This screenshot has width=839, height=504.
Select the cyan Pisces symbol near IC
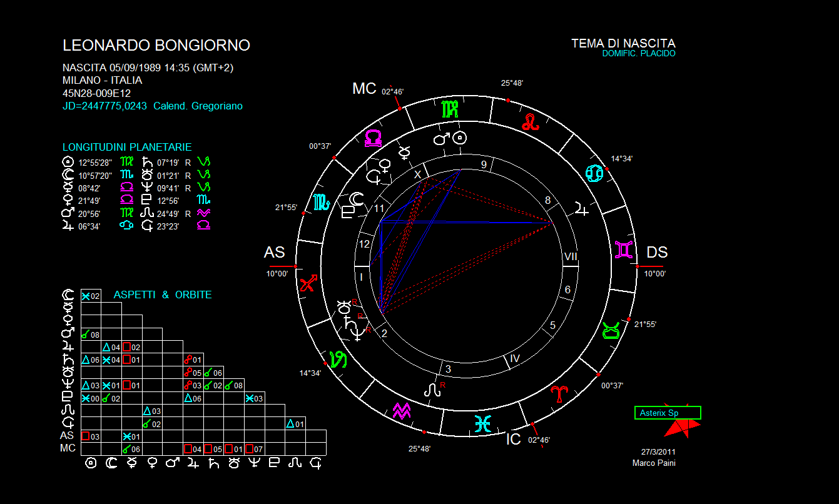click(482, 423)
